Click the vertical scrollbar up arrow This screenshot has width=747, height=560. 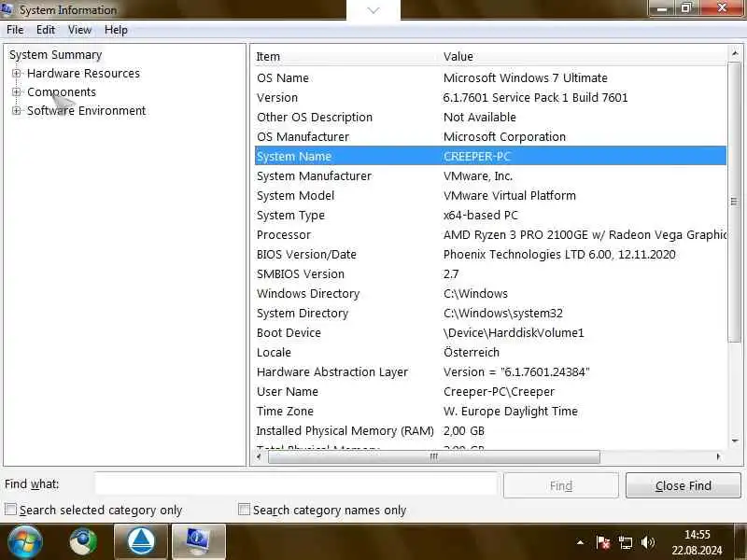735,53
